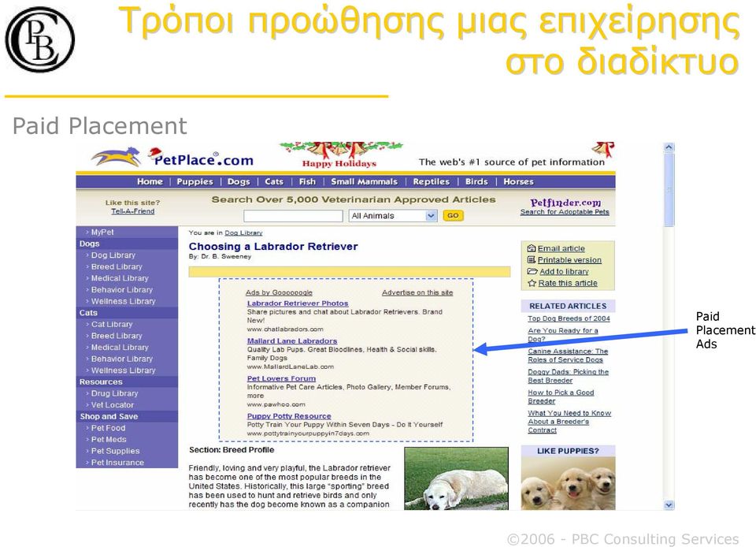Image resolution: width=756 pixels, height=547 pixels.
Task: Click the Printable version printer icon
Action: [x=532, y=260]
